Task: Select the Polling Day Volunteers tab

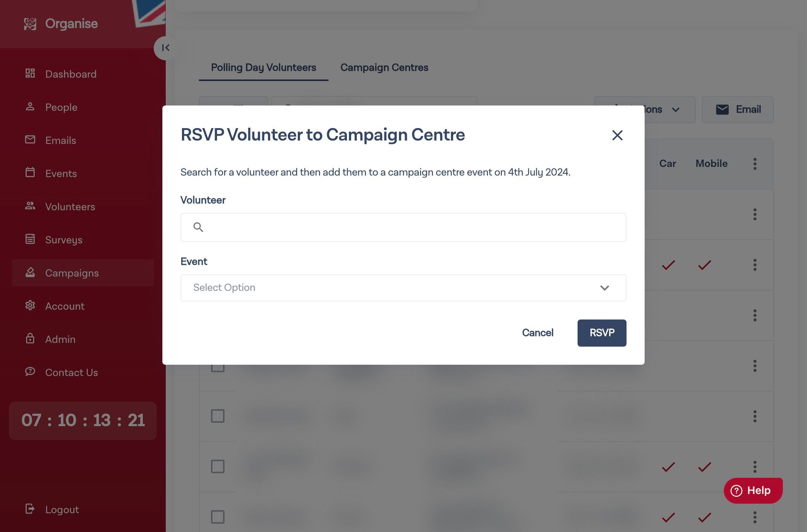Action: click(264, 67)
